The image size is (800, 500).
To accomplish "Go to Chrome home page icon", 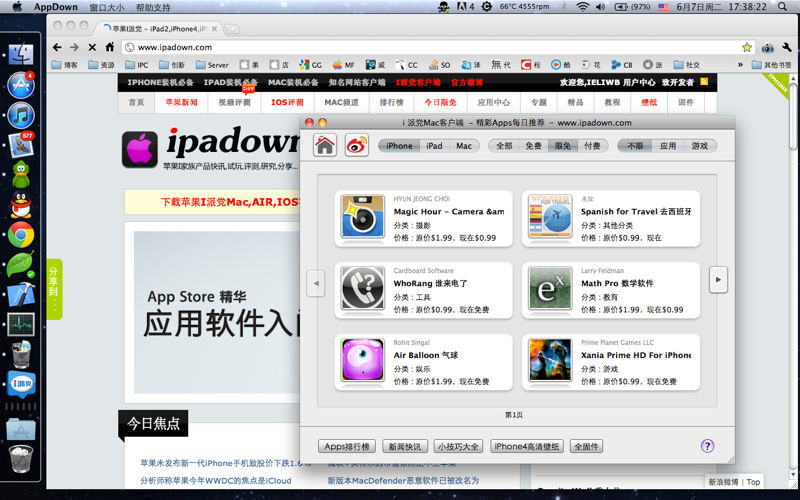I will point(110,47).
